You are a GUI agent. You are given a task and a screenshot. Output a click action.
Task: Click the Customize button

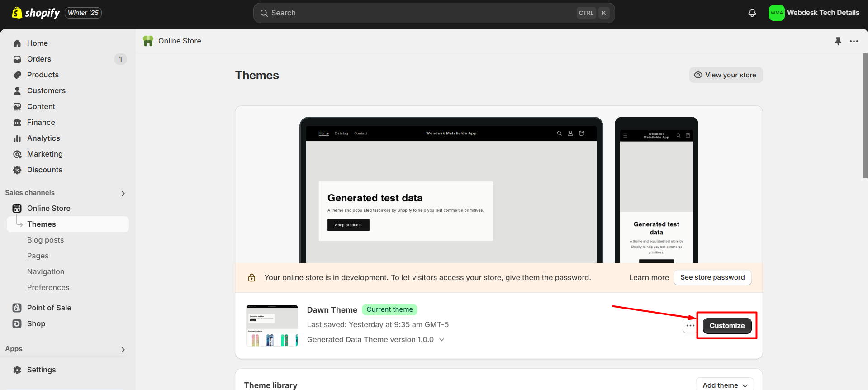click(727, 326)
